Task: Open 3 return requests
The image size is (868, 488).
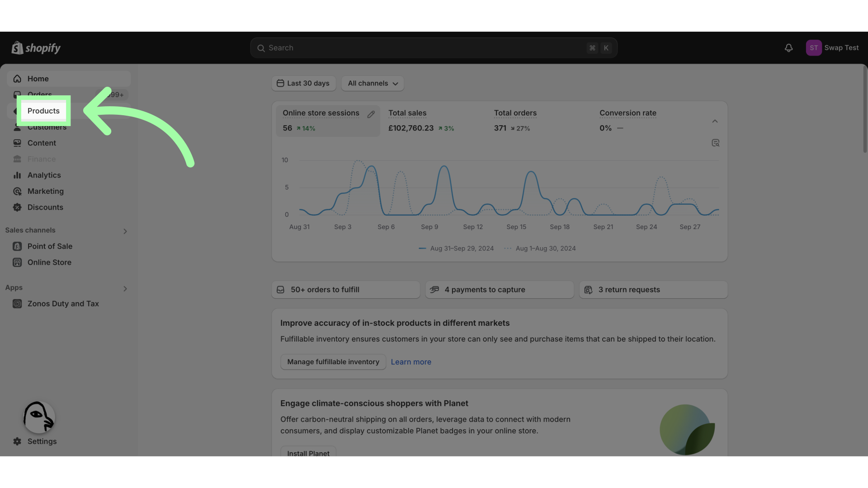Action: pos(654,290)
